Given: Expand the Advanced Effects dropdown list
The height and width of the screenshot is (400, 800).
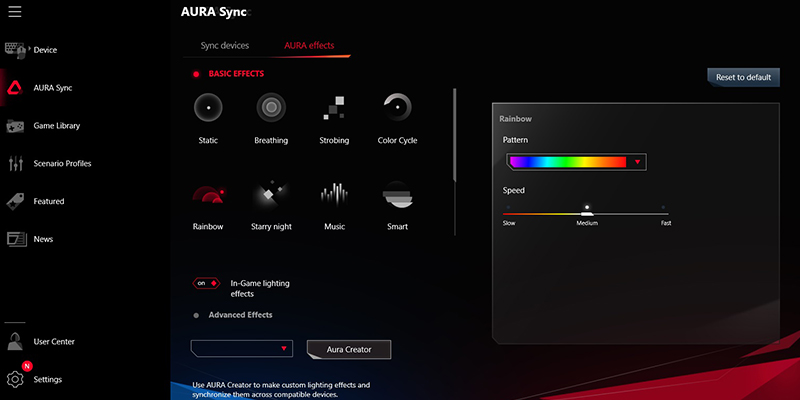Looking at the screenshot, I should click(242, 348).
